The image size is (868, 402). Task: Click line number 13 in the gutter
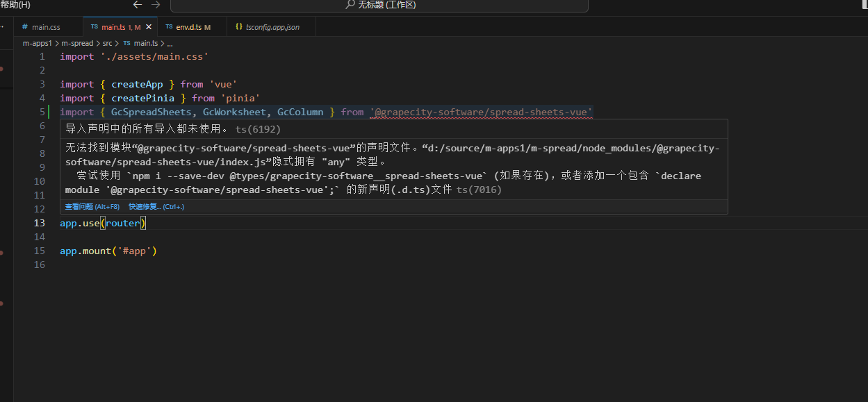click(39, 223)
